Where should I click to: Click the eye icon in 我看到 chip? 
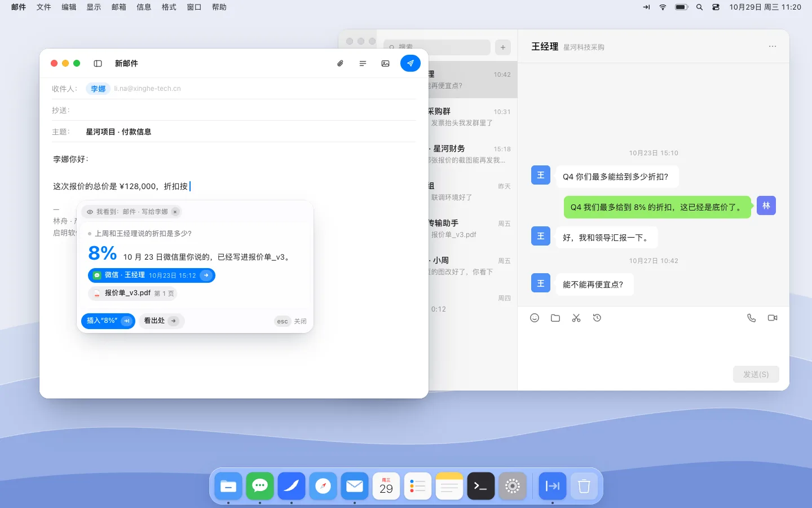pyautogui.click(x=90, y=212)
